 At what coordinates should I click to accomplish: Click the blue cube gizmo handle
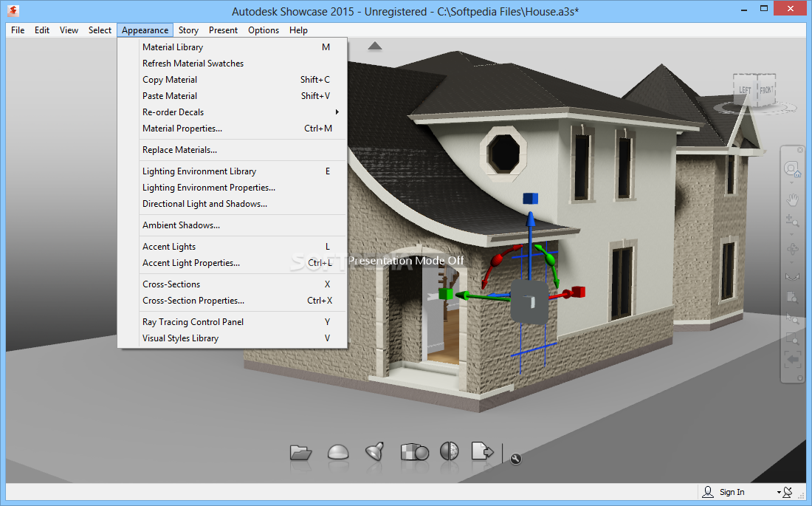(x=530, y=198)
